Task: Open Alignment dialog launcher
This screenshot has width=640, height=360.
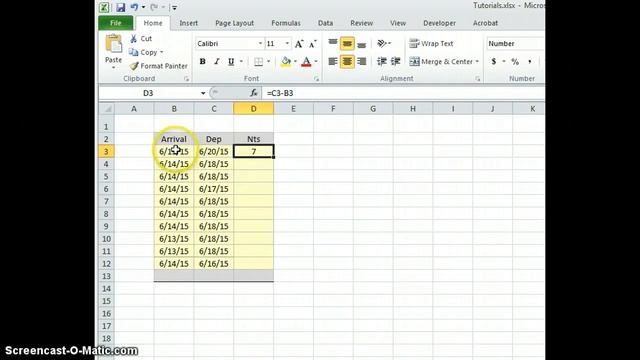Action: point(478,79)
